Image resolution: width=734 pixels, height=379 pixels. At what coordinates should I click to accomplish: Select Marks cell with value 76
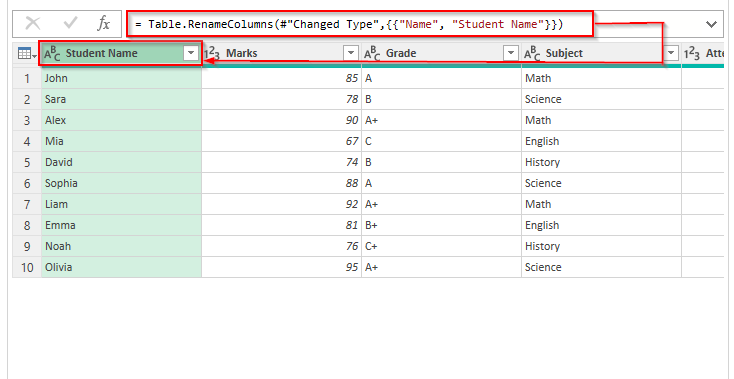(x=281, y=246)
